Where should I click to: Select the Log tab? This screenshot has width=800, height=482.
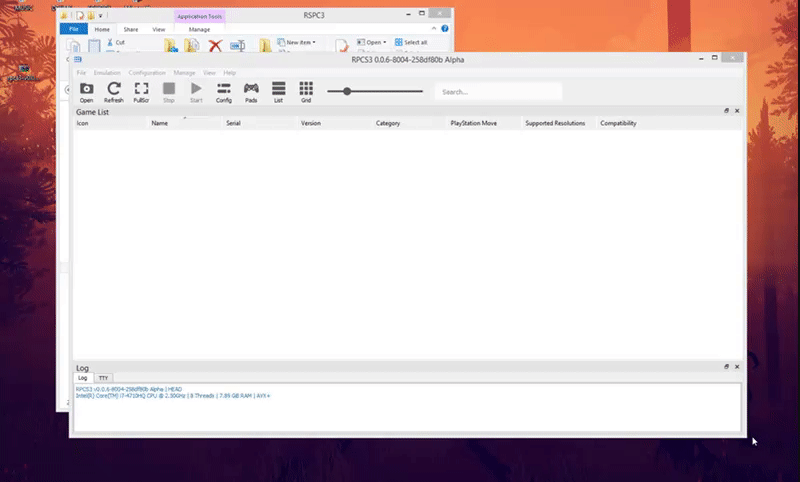pyautogui.click(x=83, y=378)
